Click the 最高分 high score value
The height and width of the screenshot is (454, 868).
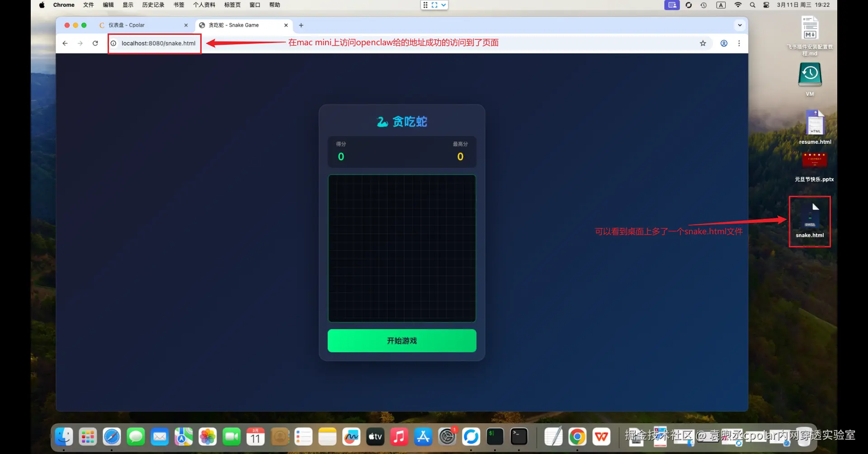460,156
